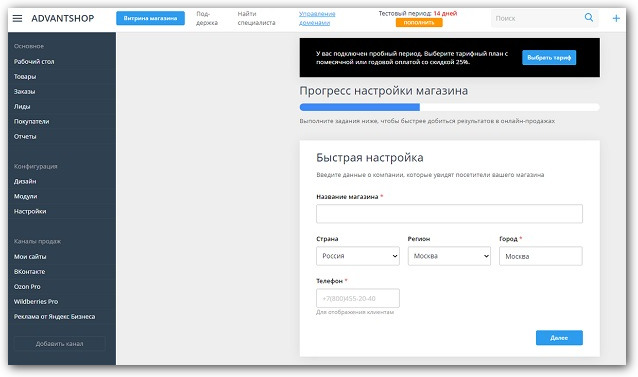Expand the Страна dropdown

click(x=358, y=256)
